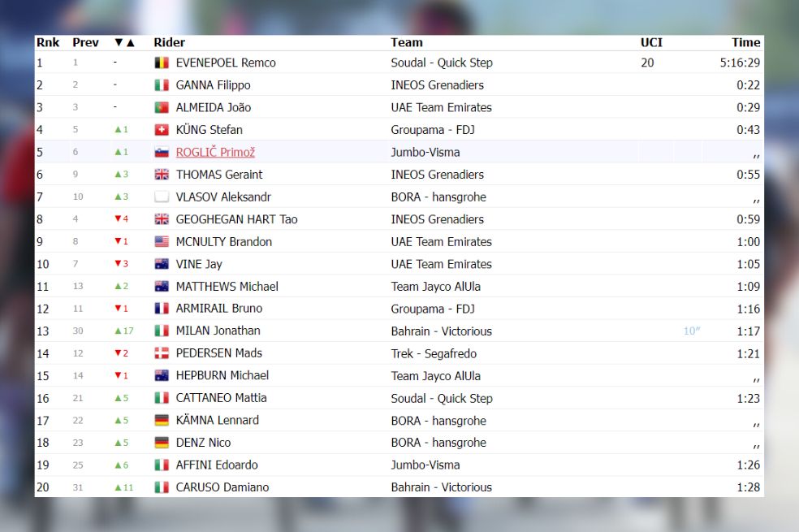Click the green up arrow in CARUSO Damiano's row
This screenshot has width=799, height=532.
119,487
